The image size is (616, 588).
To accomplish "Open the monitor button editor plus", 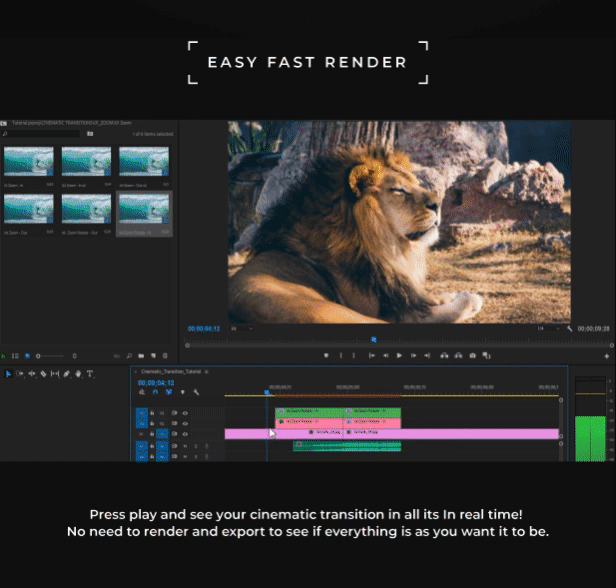I will click(607, 356).
